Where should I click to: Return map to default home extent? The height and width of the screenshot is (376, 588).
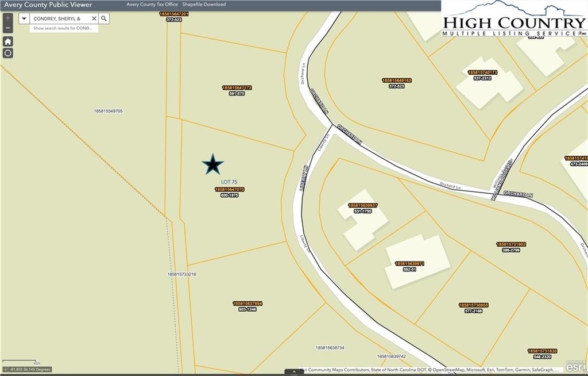[x=8, y=41]
